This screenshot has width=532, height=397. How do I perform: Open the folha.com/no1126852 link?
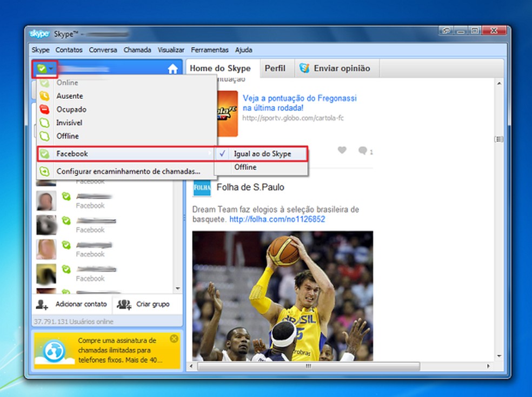coord(277,219)
